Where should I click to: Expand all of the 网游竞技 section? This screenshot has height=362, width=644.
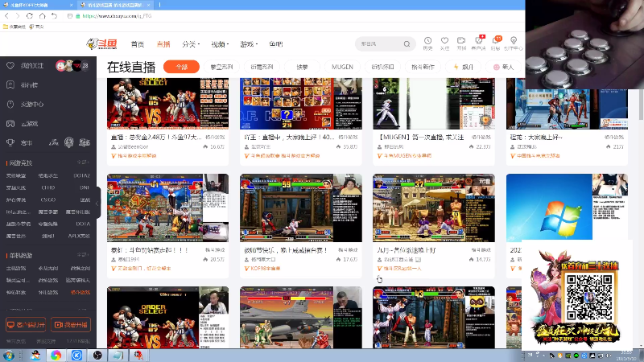(83, 162)
